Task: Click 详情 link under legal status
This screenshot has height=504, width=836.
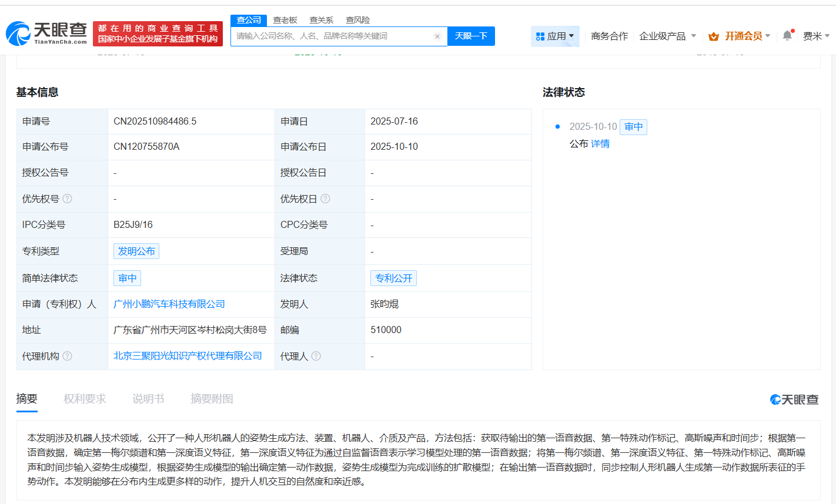Action: (x=600, y=144)
